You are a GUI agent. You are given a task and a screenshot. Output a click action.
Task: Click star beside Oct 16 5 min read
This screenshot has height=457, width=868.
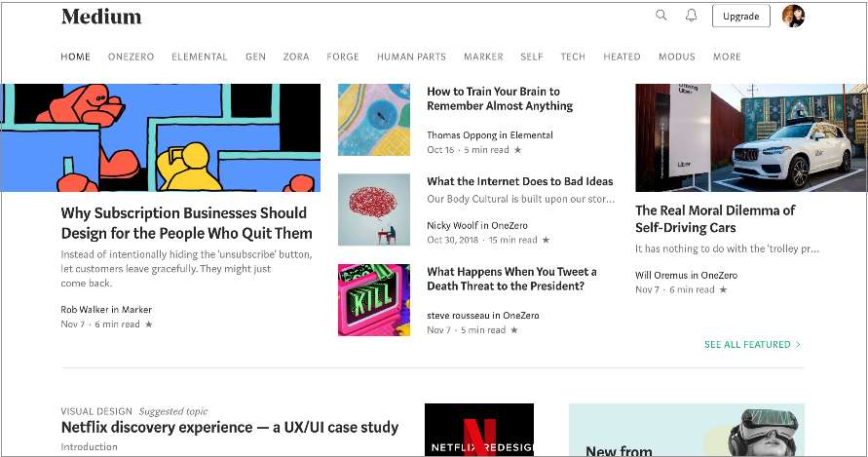pos(517,150)
